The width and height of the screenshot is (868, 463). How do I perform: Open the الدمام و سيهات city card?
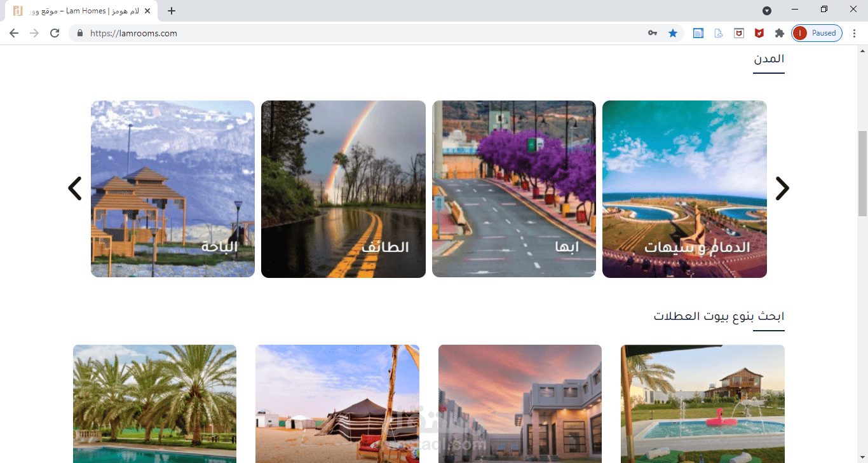[684, 189]
